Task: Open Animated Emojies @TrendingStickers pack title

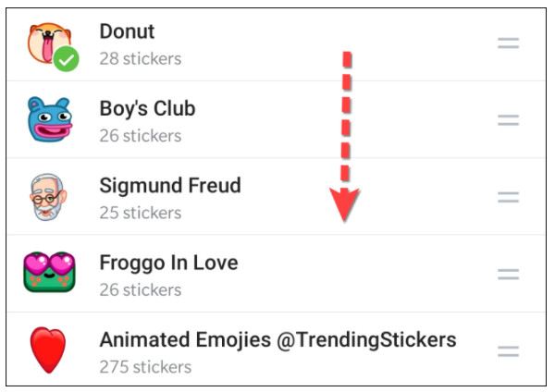Action: pyautogui.click(x=277, y=339)
